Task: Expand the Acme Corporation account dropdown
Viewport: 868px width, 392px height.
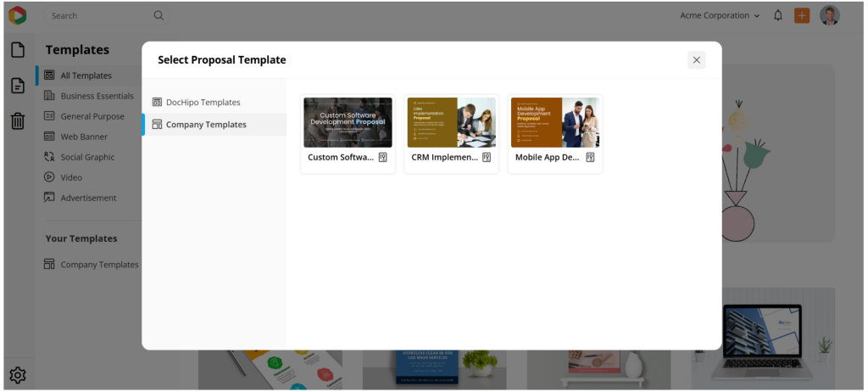Action: pos(720,15)
